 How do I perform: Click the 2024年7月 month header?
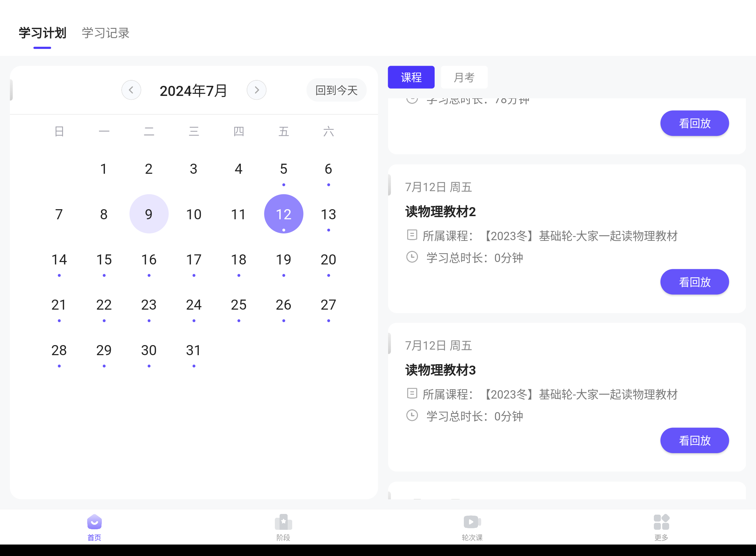click(x=193, y=91)
